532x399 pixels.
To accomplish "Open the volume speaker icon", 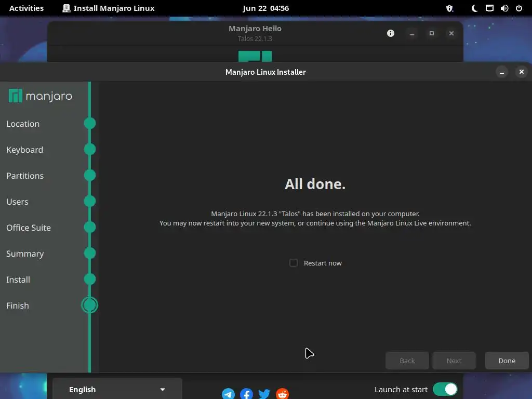I will 504,8.
